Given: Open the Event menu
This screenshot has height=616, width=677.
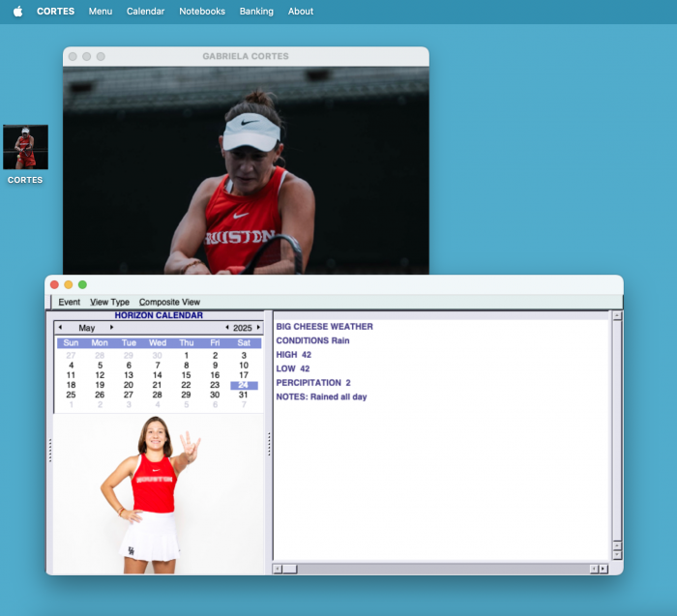Looking at the screenshot, I should pyautogui.click(x=70, y=303).
